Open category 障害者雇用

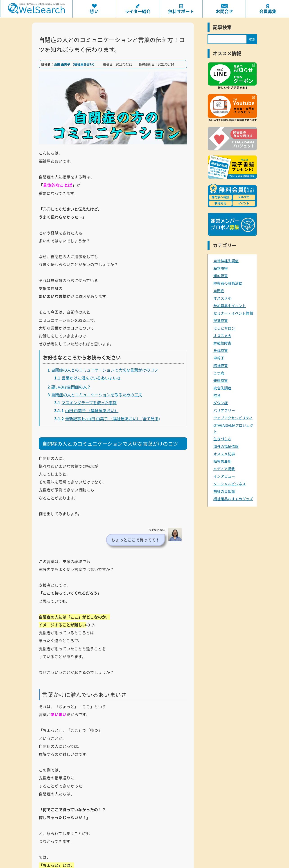click(222, 462)
